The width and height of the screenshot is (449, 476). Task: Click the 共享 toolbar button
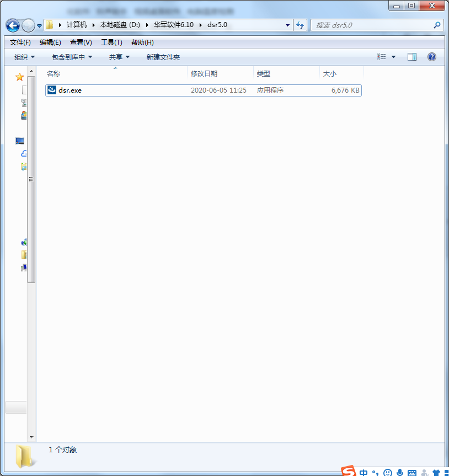pos(117,56)
